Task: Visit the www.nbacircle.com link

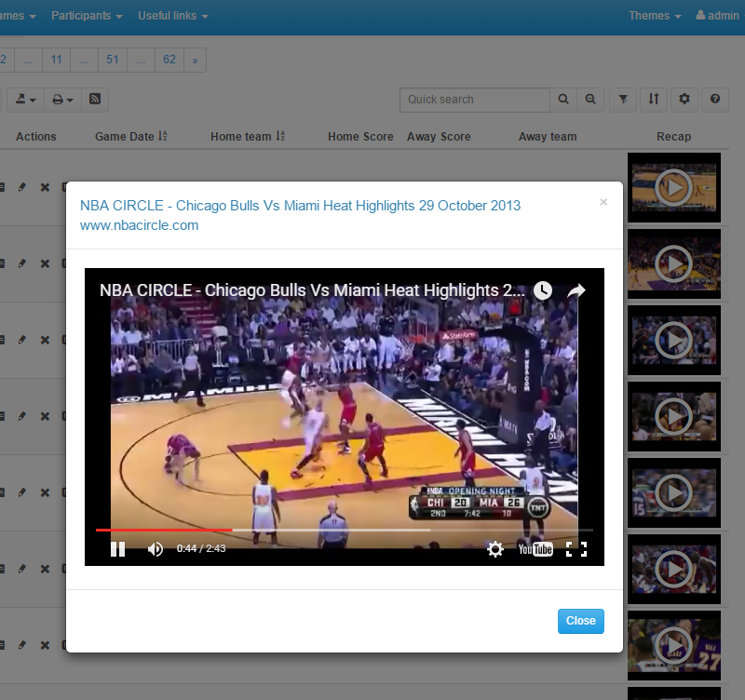Action: [139, 225]
